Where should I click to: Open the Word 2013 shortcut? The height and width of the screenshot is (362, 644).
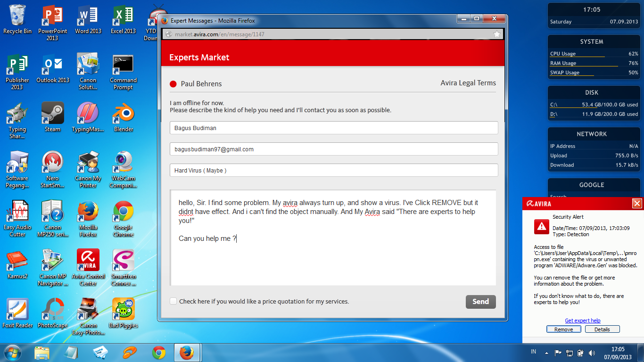pyautogui.click(x=88, y=20)
